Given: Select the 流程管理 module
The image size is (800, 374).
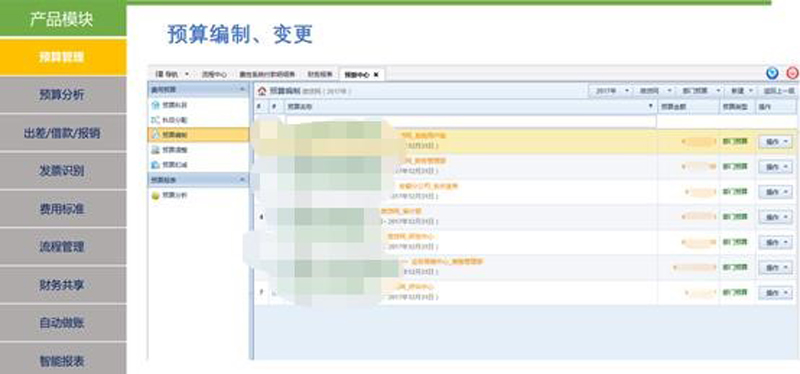Looking at the screenshot, I should point(63,247).
